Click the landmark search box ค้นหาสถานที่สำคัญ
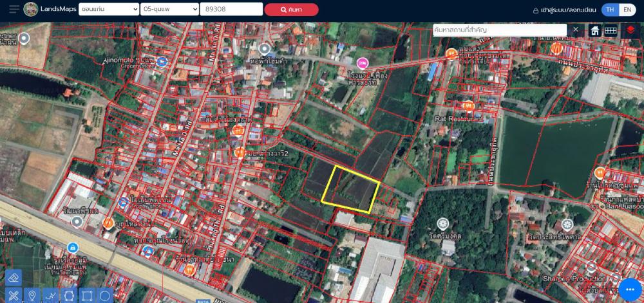Image resolution: width=644 pixels, height=303 pixels. pos(499,30)
